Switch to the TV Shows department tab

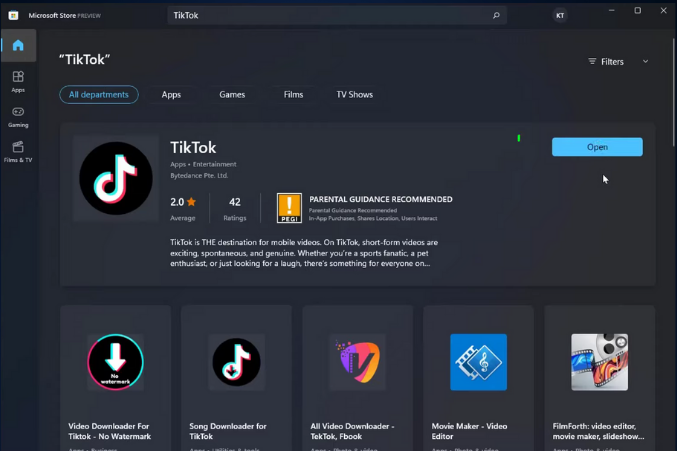[354, 95]
